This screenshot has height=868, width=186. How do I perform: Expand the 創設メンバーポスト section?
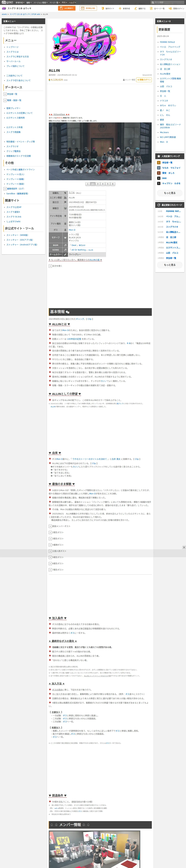[x=50, y=526]
